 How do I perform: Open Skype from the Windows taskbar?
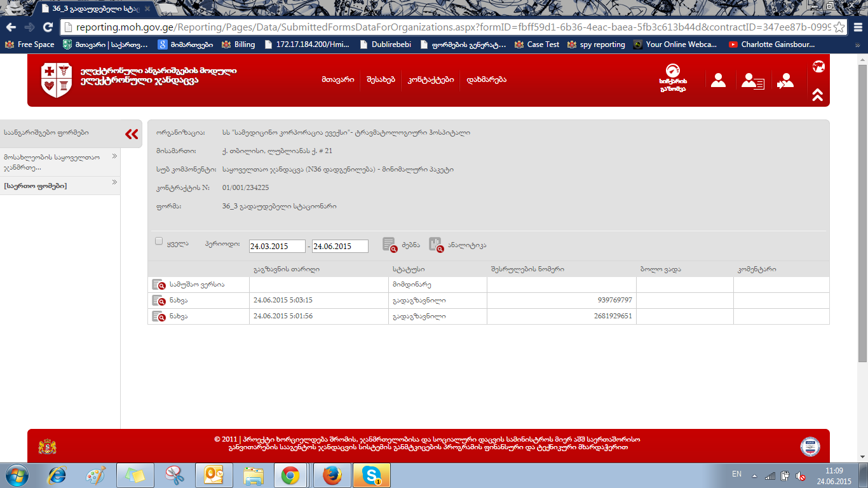coord(371,475)
